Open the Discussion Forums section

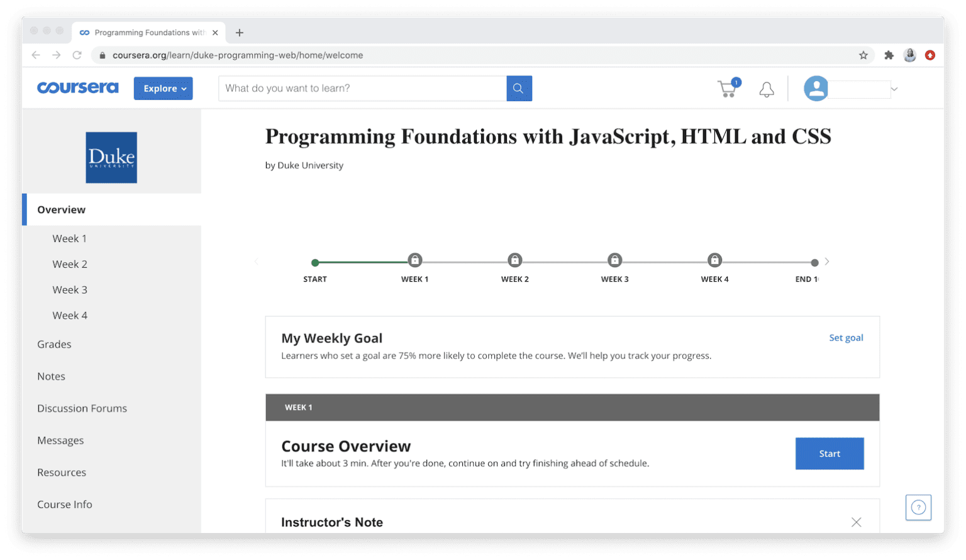click(82, 408)
